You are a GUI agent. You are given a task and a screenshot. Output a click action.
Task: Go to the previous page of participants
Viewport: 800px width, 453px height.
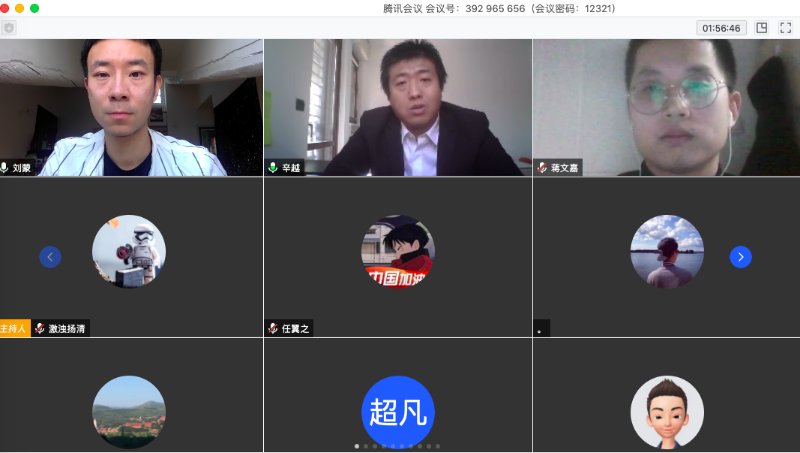coord(50,257)
